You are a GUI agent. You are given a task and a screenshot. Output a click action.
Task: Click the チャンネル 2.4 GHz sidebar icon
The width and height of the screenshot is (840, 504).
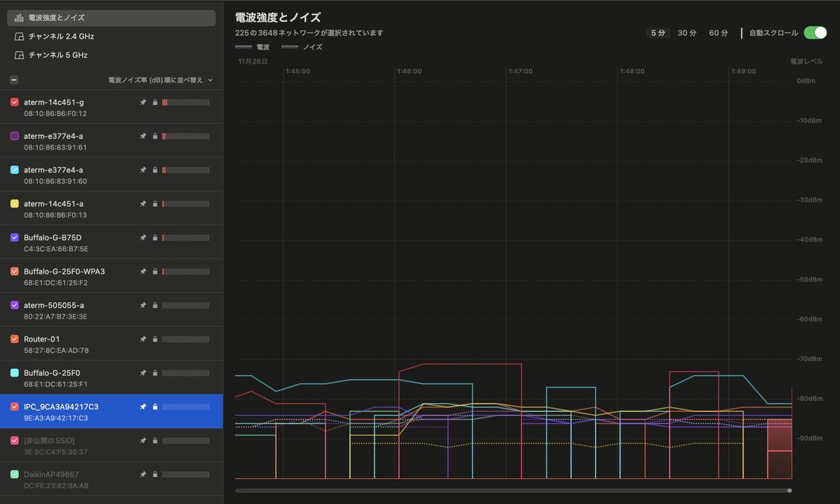(x=19, y=36)
